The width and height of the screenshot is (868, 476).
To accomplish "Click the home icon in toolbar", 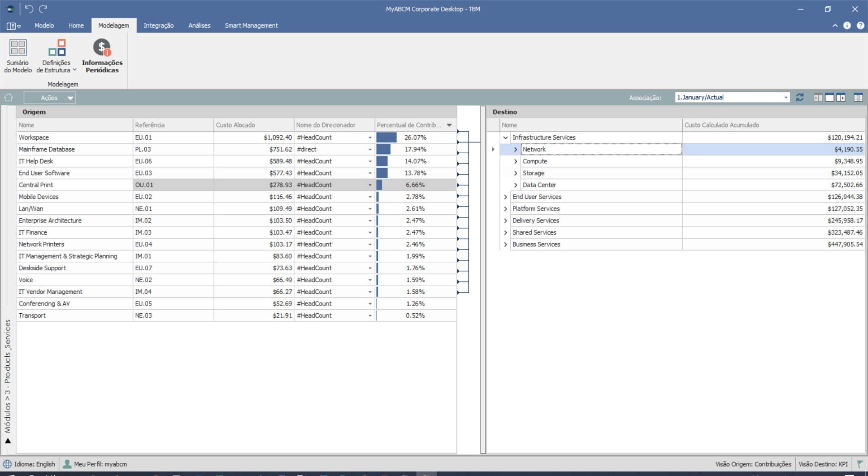I will [x=9, y=98].
